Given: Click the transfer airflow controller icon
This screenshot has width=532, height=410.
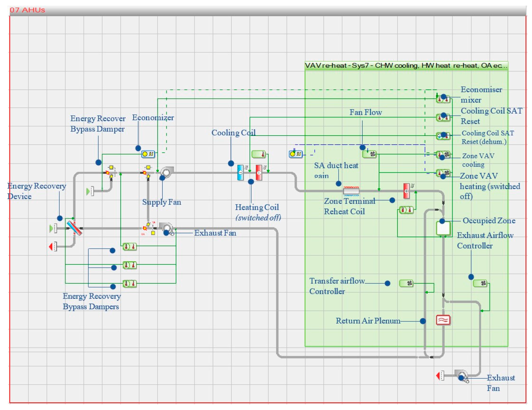Looking at the screenshot, I should tap(406, 283).
